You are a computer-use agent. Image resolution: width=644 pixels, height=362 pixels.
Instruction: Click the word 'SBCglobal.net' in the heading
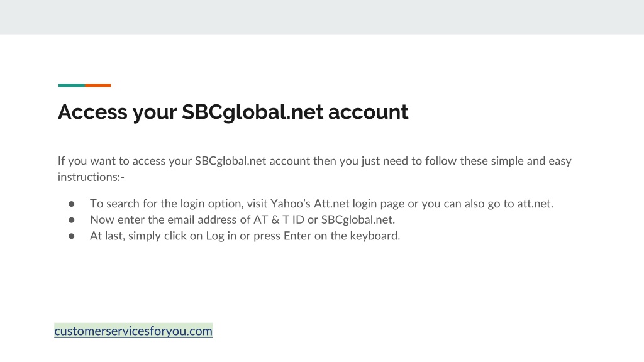point(253,112)
